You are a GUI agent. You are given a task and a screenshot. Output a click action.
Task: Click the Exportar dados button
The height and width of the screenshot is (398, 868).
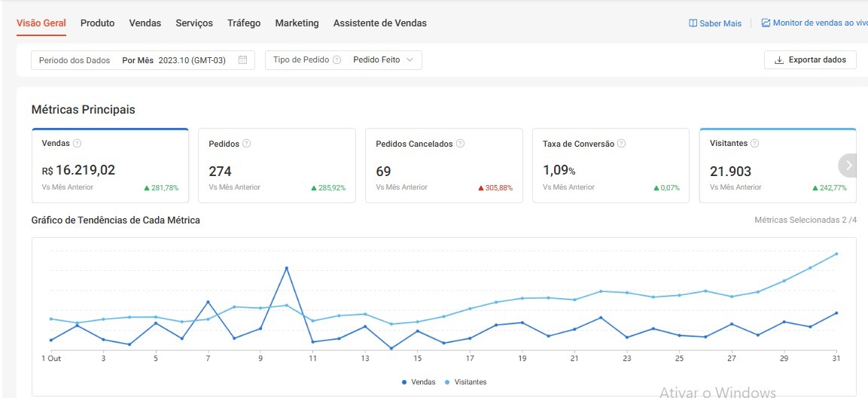pos(809,60)
